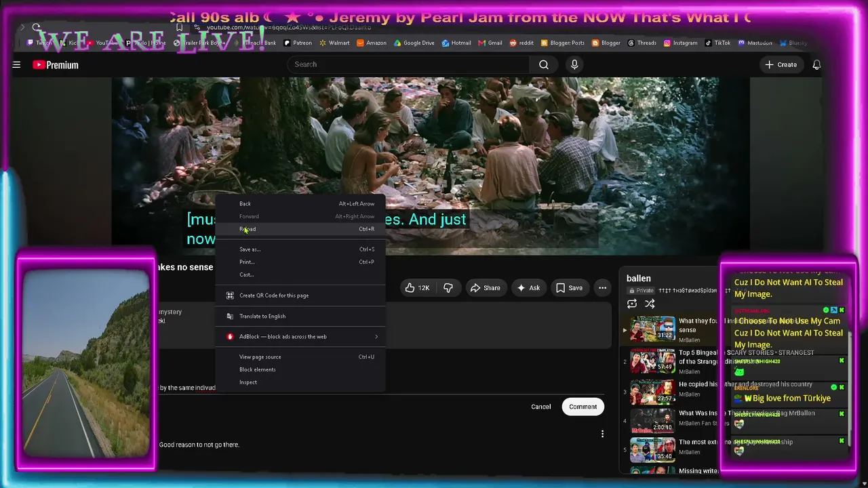Click the search magnifier button
The width and height of the screenshot is (868, 488).
544,64
